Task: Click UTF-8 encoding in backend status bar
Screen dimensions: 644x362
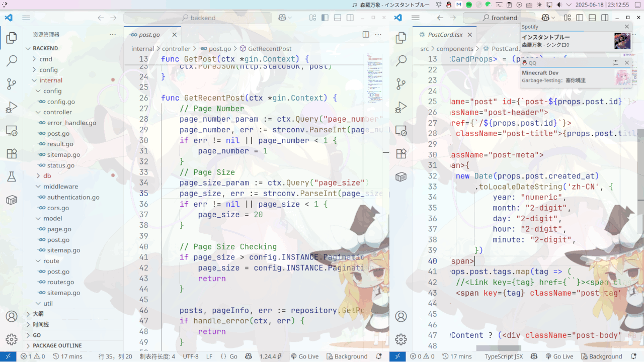Action: (191, 356)
